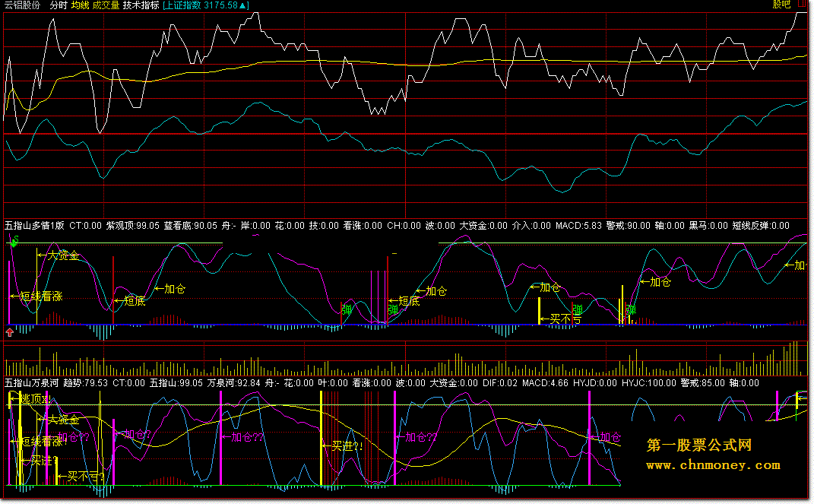
Task: Click the MACD:4.66 value in lower panel
Action: pos(545,383)
